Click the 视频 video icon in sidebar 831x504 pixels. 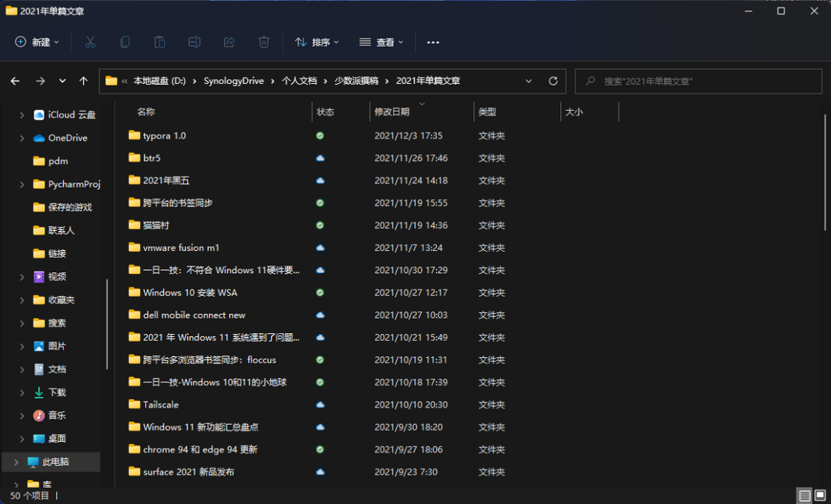pyautogui.click(x=38, y=277)
